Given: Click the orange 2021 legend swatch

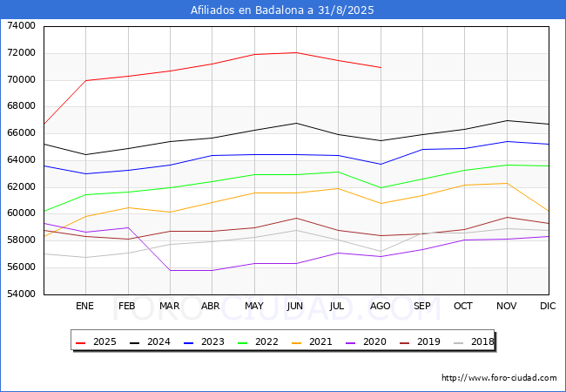Looking at the screenshot, I should 296,342.
